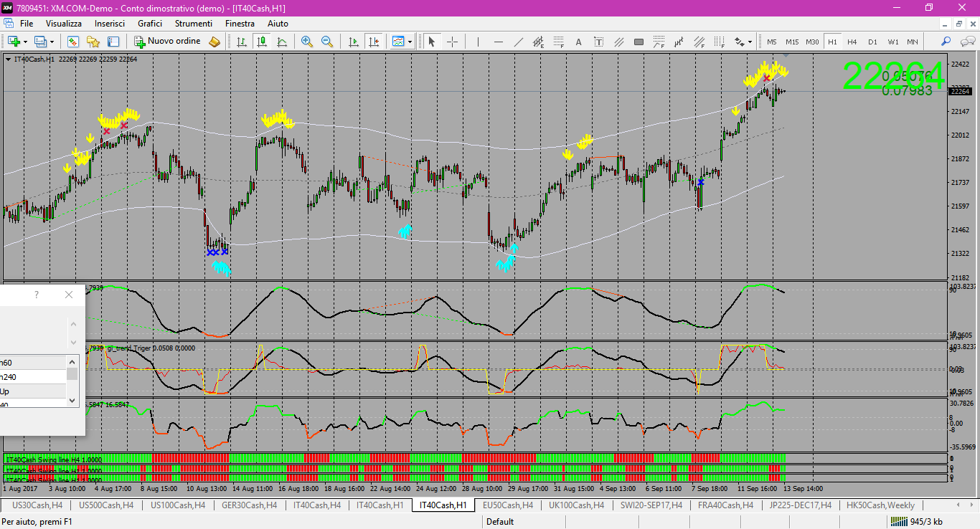
Task: Open the search magnifier icon
Action: pos(946,42)
